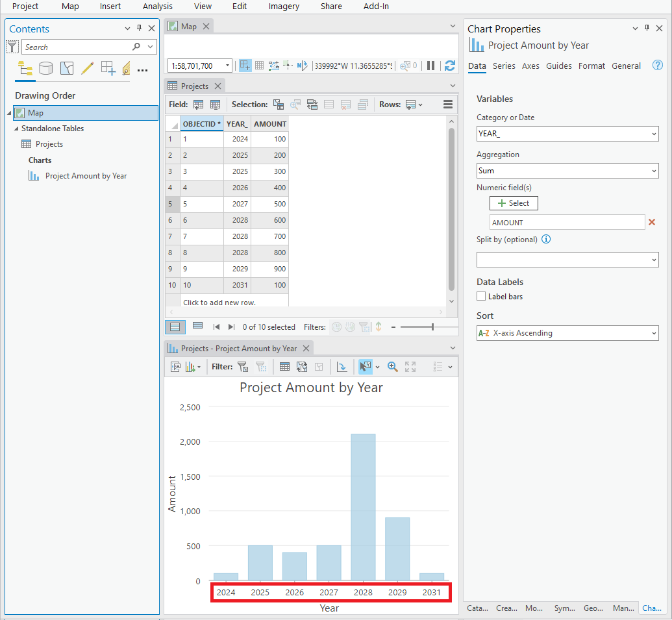Click the Select numeric field button
Image resolution: width=672 pixels, height=620 pixels.
point(514,203)
